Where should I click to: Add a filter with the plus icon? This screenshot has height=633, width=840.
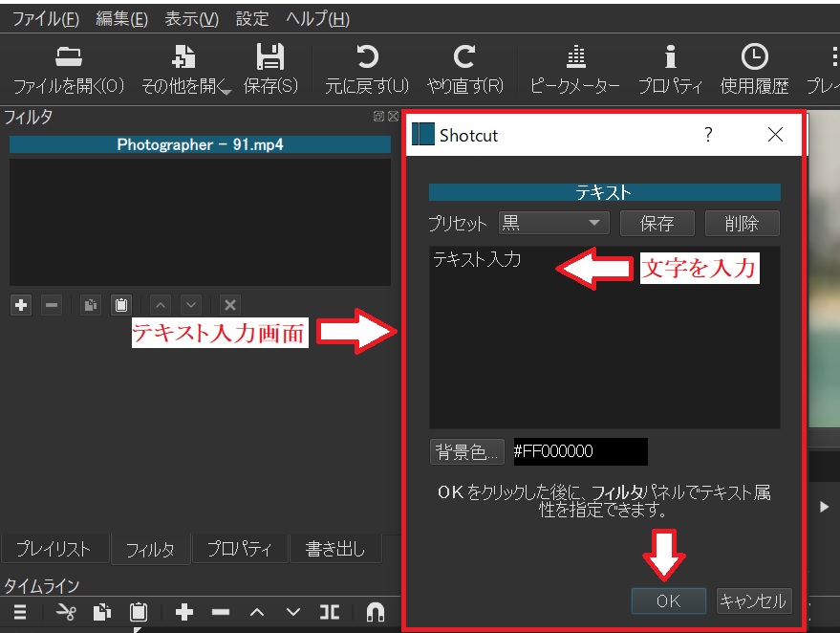tap(20, 304)
